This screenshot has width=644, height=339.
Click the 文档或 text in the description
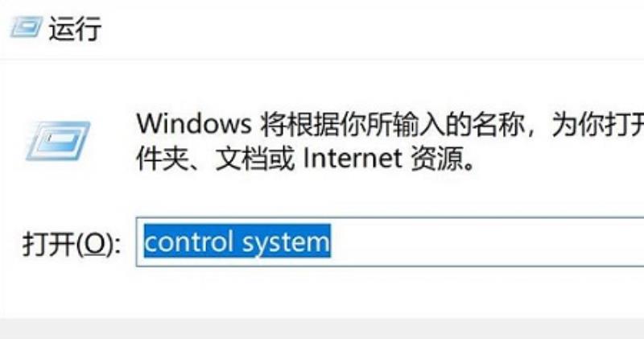pos(255,159)
